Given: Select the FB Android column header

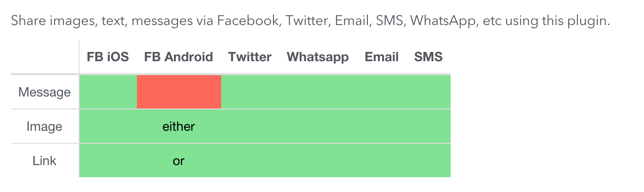Looking at the screenshot, I should (x=179, y=57).
